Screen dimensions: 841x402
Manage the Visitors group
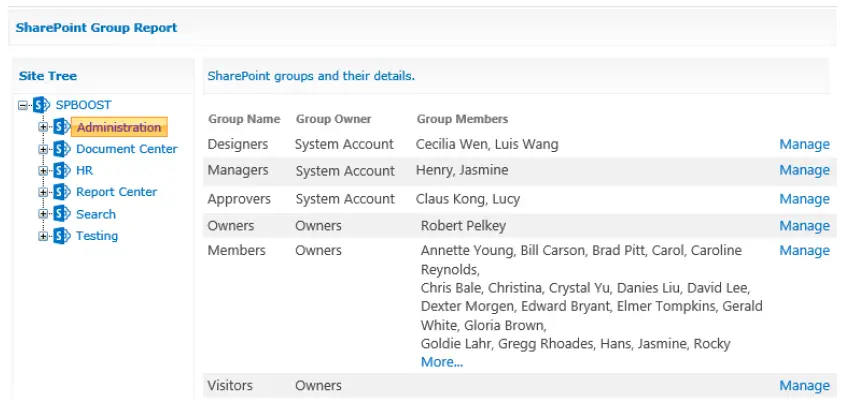click(804, 385)
